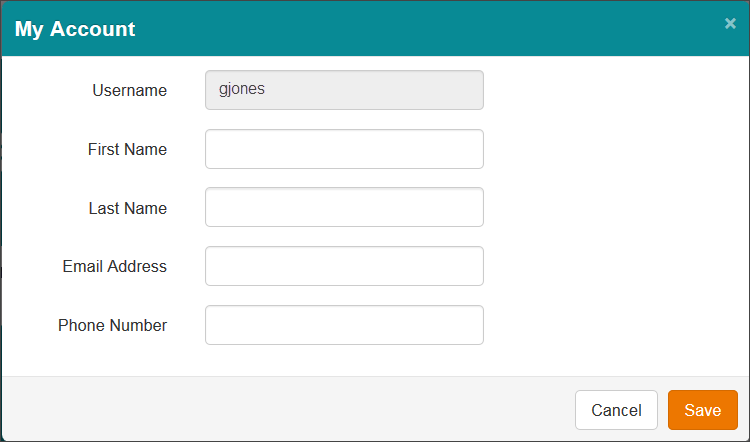Click blank white space right of Email Address field
Viewport: 750px width, 442px height.
615,266
